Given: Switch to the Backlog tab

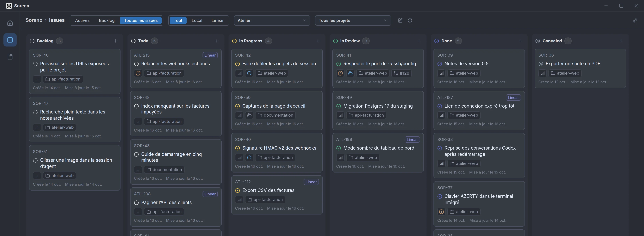Looking at the screenshot, I should 107,20.
